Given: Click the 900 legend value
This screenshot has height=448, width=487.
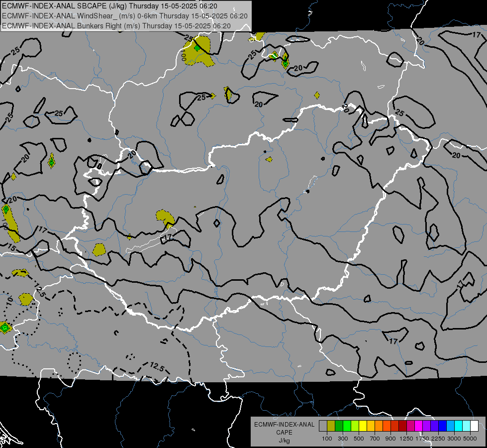Looking at the screenshot, I should coord(390,439).
